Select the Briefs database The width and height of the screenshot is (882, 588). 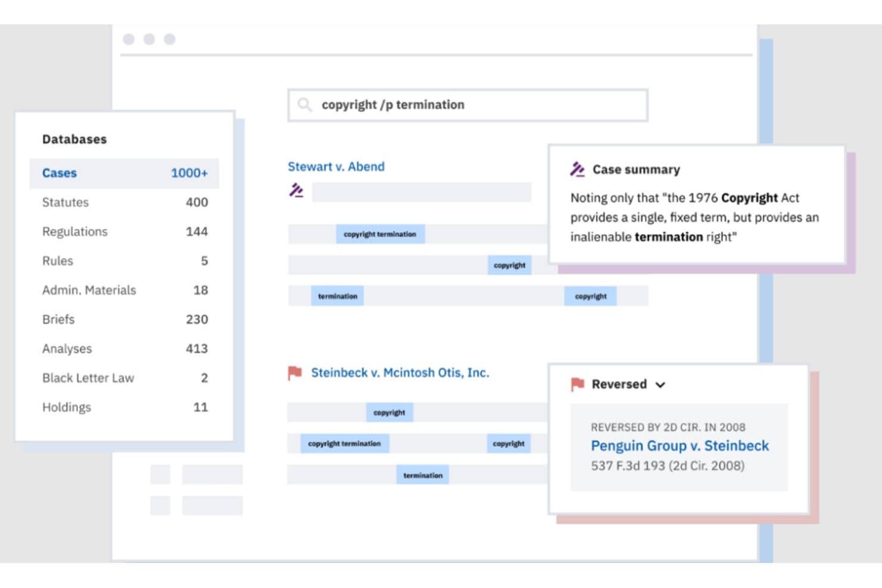point(125,319)
